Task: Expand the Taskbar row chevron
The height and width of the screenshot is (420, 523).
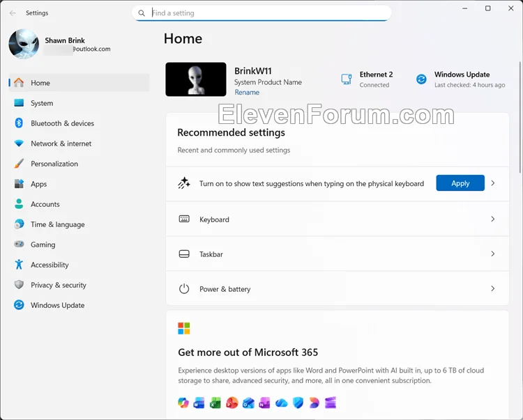Action: point(493,254)
